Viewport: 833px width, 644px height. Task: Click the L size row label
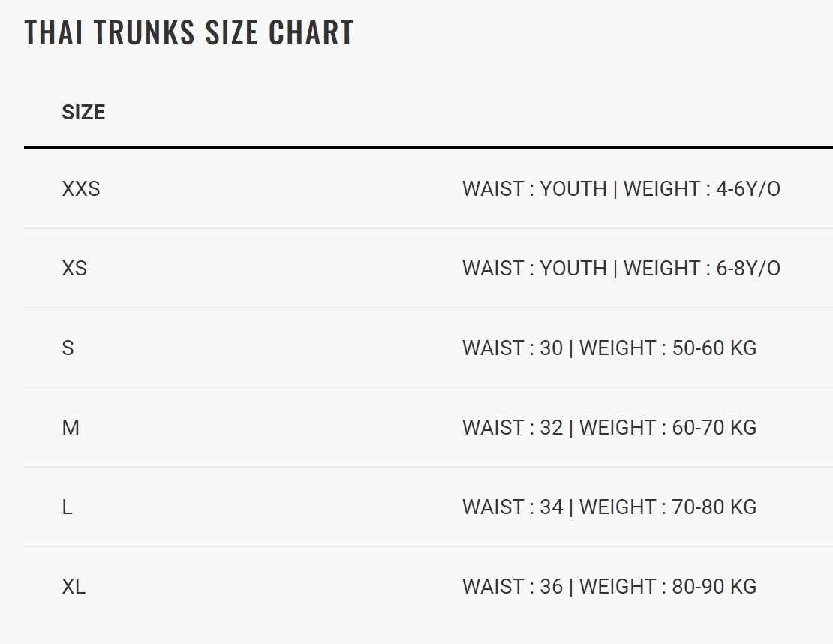[67, 507]
